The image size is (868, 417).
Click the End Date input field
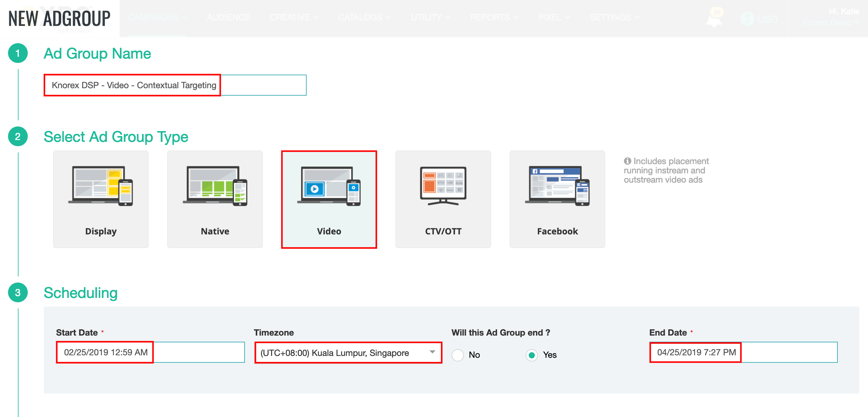coord(743,352)
